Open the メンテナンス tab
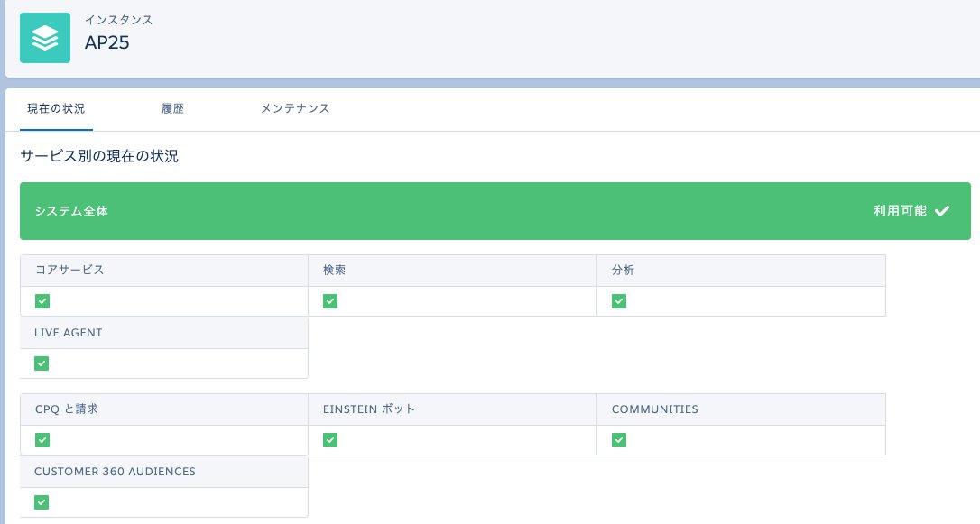 coord(295,108)
